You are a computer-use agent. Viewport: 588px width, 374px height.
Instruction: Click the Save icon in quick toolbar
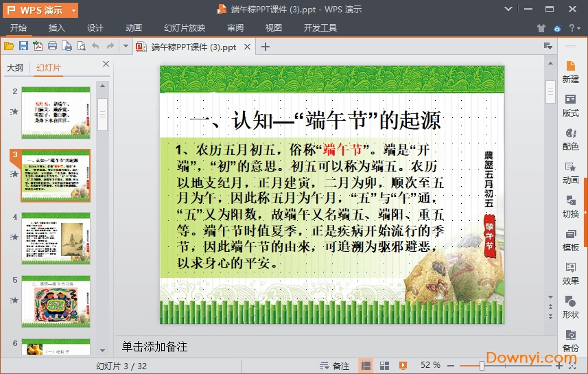coord(23,46)
